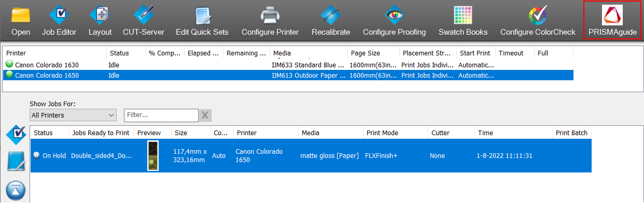The image size is (644, 203).
Task: Select the Canon Colorado 1630 printer row
Action: 288,65
